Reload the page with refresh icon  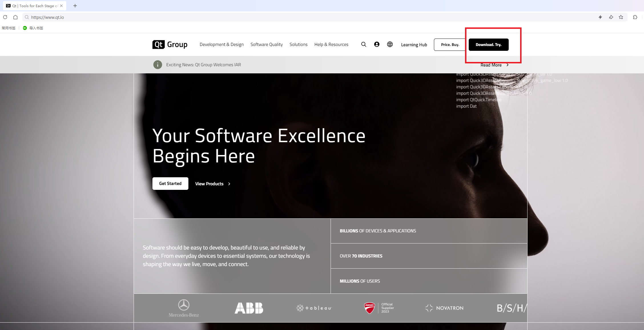coord(5,17)
